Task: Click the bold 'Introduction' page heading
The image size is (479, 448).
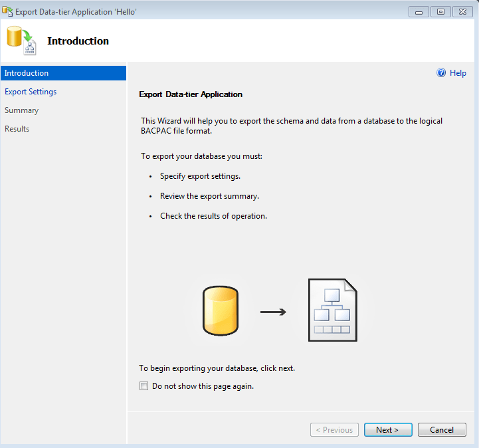Action: 78,41
